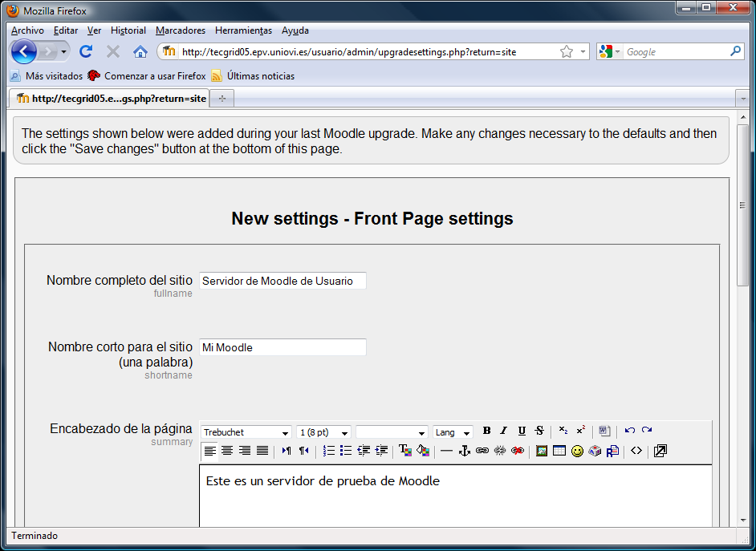Insert an image into the summary
The image size is (756, 551).
point(542,451)
